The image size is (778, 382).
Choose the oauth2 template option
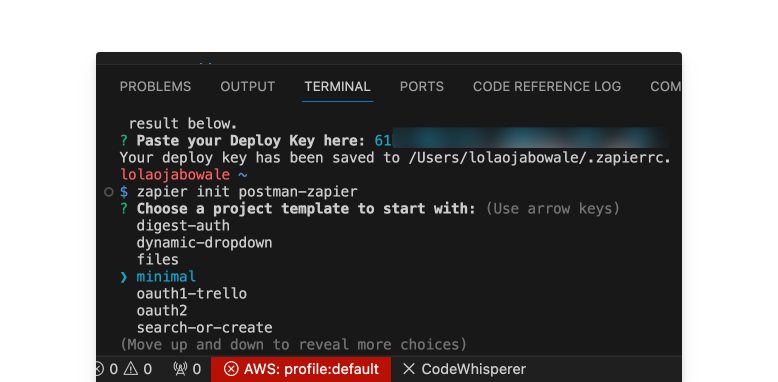[162, 311]
